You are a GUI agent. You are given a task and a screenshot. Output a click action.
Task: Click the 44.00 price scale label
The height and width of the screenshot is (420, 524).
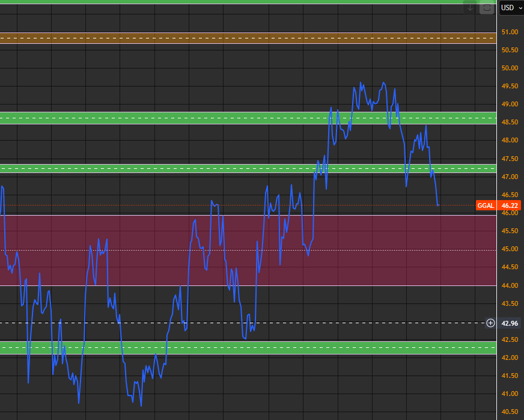click(510, 285)
